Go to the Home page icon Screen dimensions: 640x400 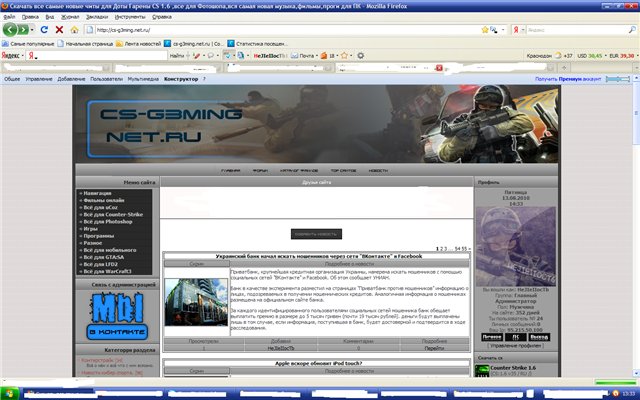74,30
